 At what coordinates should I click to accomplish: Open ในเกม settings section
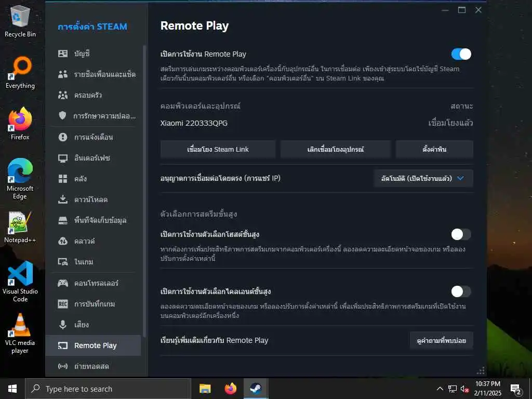[x=93, y=262]
